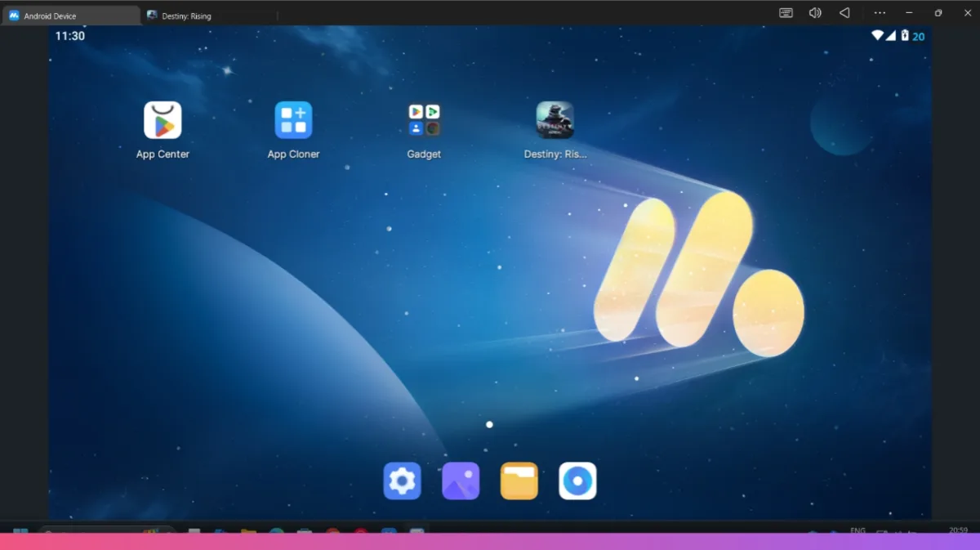
Task: Restore down the emulator window
Action: [x=938, y=13]
